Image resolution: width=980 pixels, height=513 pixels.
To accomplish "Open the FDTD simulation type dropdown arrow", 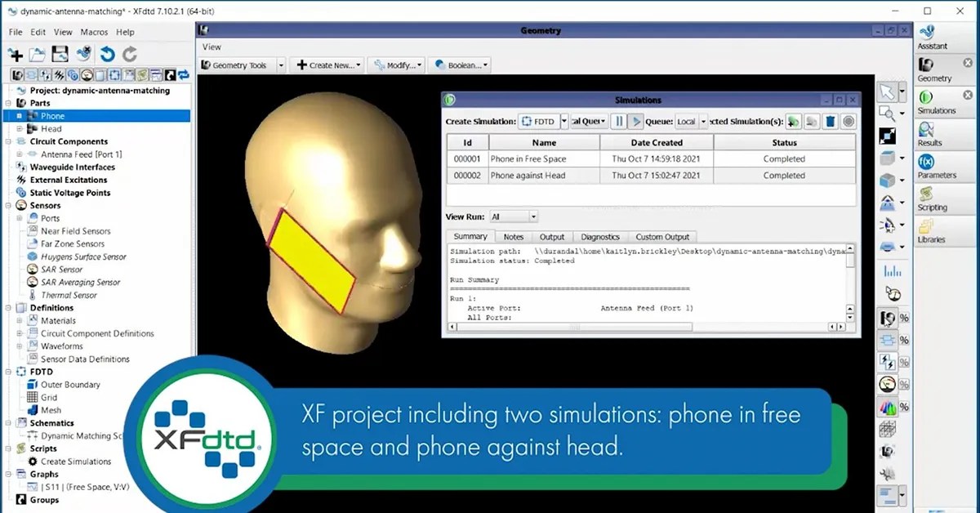I will (564, 121).
